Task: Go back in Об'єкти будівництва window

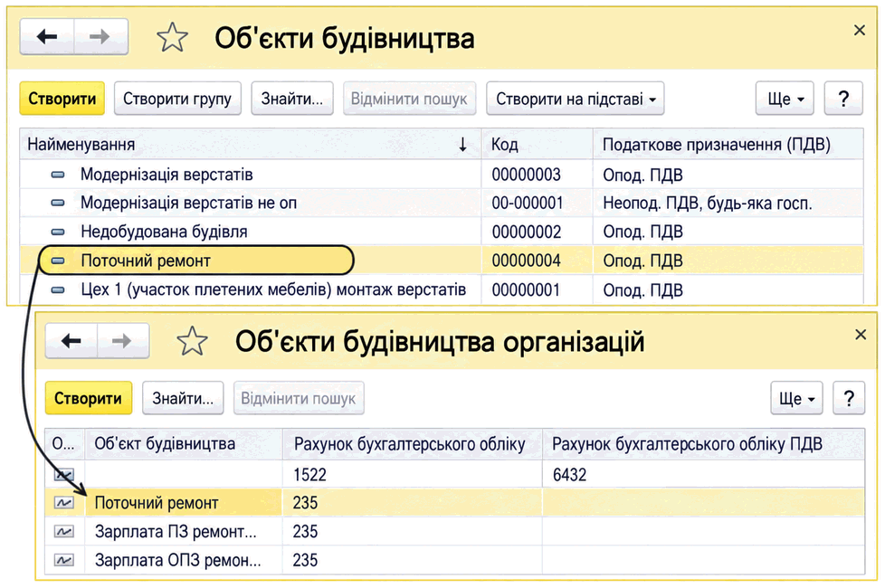Action: (47, 37)
